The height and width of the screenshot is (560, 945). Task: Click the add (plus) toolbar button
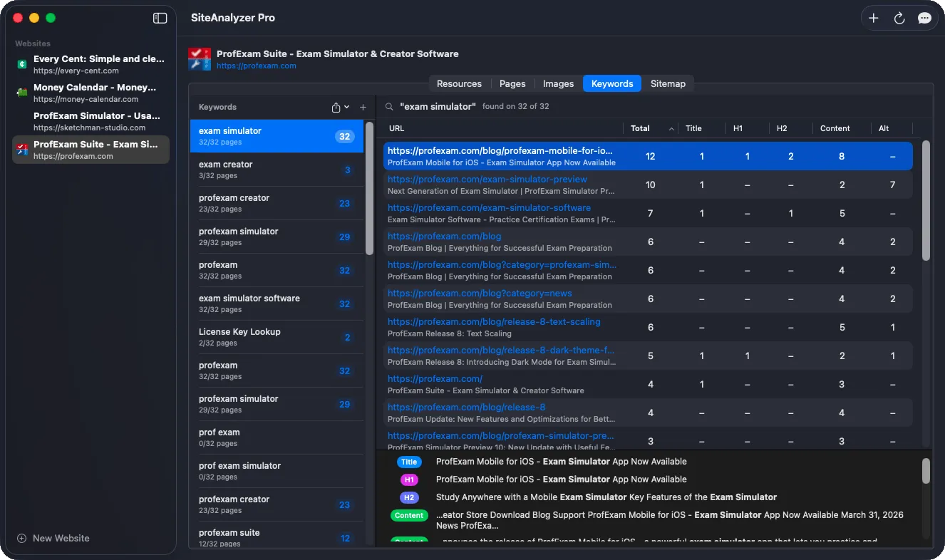pyautogui.click(x=874, y=19)
